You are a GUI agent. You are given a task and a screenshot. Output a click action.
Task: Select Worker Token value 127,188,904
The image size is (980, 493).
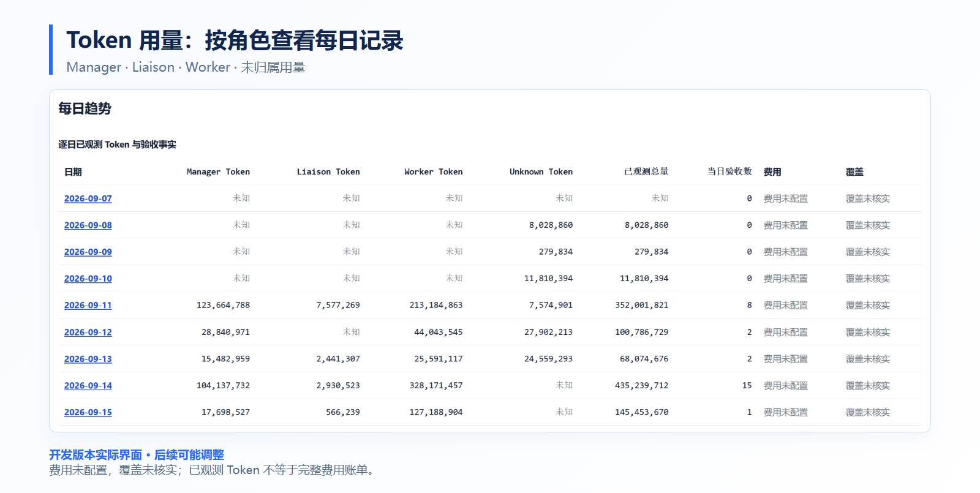[436, 412]
